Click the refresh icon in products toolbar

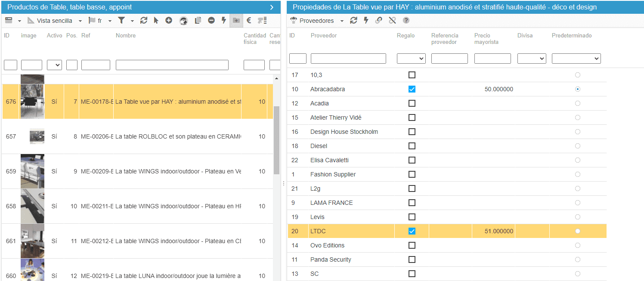coord(144,21)
